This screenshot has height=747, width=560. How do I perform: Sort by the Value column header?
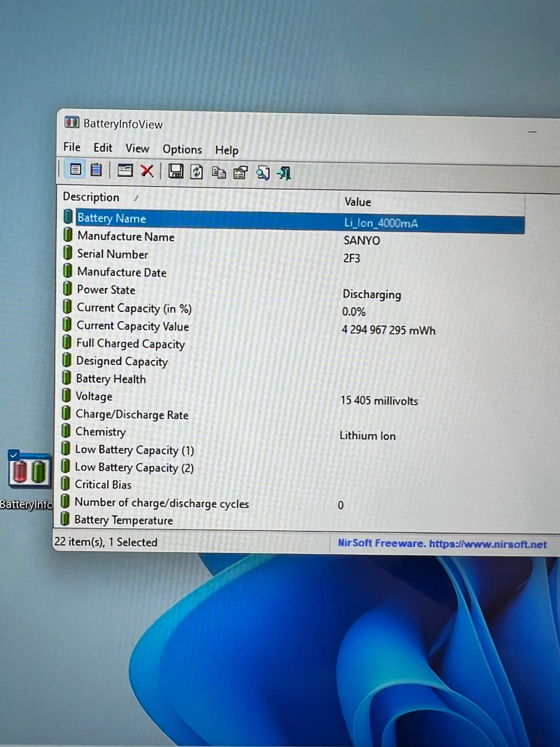(x=432, y=203)
